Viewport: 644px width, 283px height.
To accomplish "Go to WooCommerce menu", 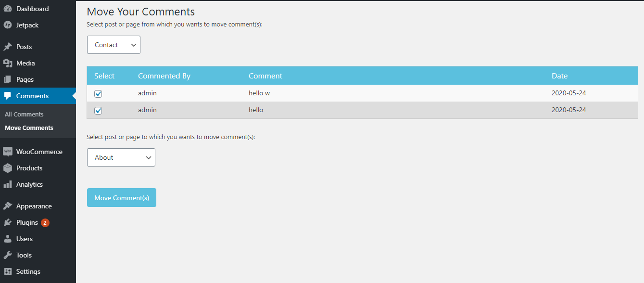I will [x=38, y=152].
